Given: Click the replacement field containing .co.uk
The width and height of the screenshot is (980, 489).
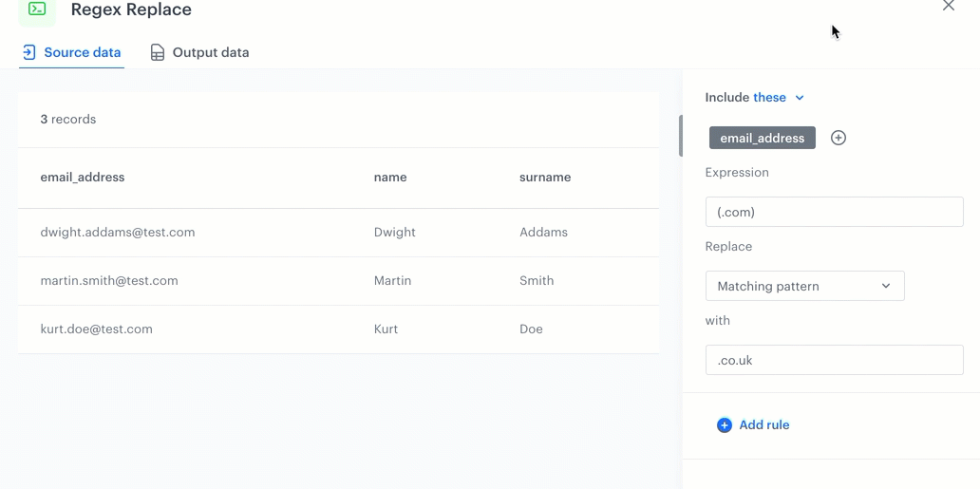Looking at the screenshot, I should coord(834,360).
